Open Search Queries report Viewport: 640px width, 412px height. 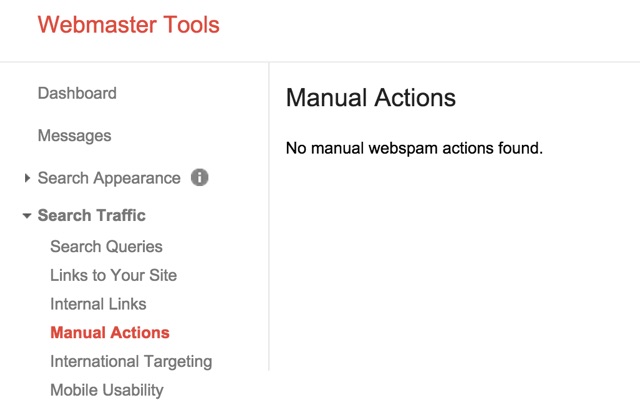coord(106,247)
